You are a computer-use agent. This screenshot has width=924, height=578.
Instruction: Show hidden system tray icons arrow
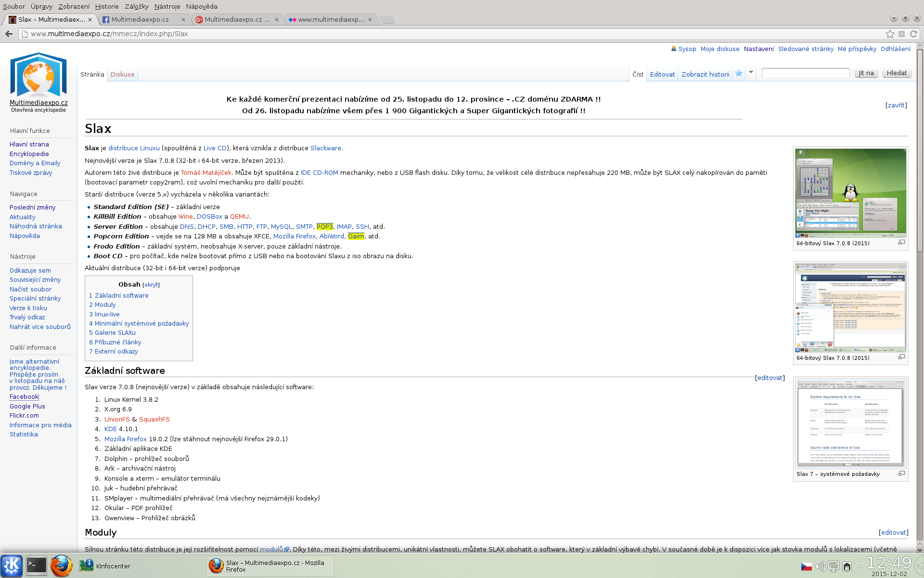[x=859, y=566]
